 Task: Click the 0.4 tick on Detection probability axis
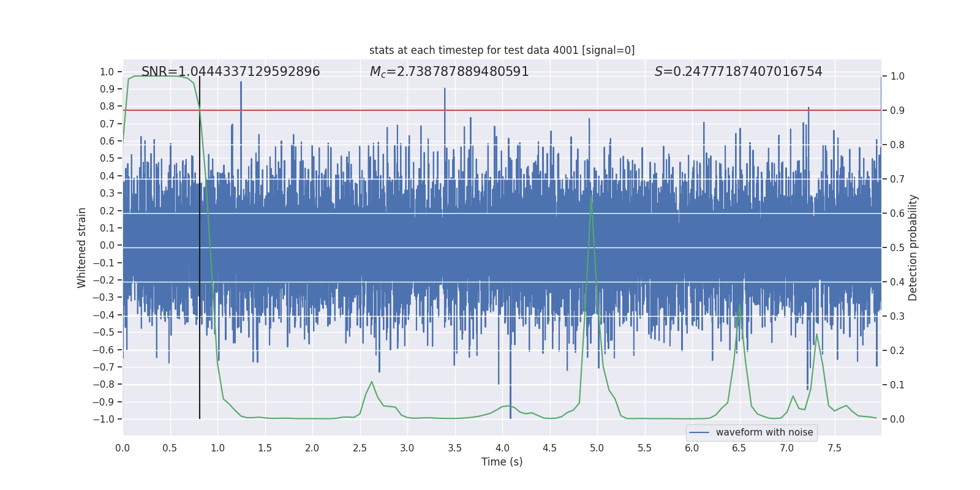click(897, 282)
